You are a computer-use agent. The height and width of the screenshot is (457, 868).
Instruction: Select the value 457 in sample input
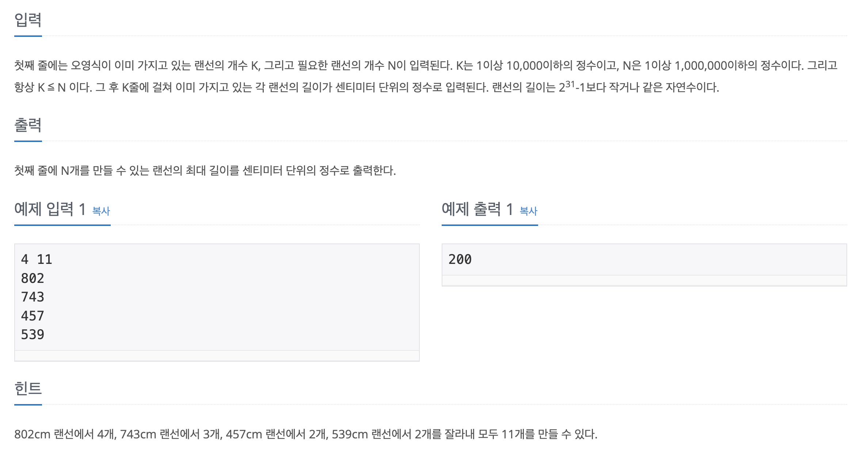pos(33,315)
